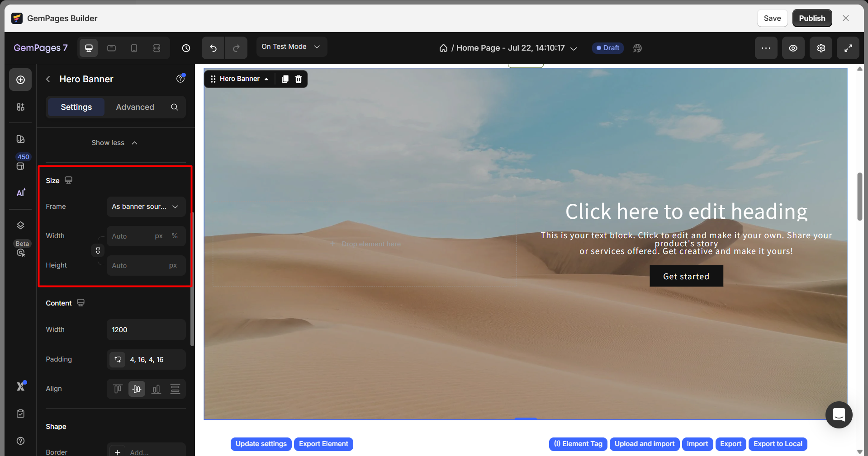Click the Export to Local button
The width and height of the screenshot is (868, 456).
(x=778, y=444)
